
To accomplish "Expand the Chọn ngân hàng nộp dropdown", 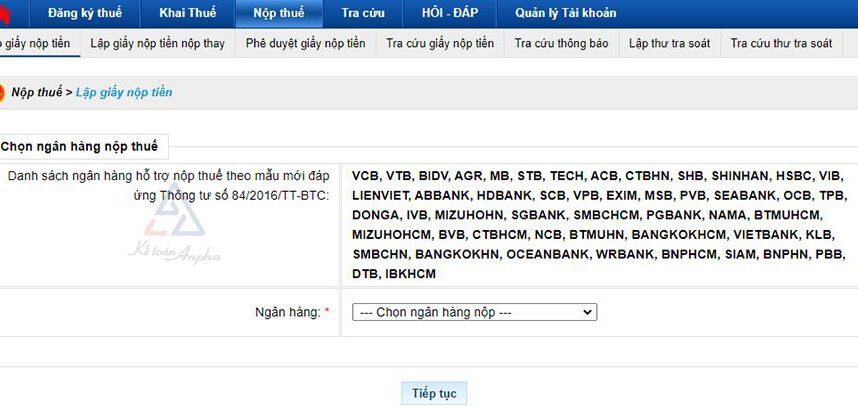I will click(474, 312).
